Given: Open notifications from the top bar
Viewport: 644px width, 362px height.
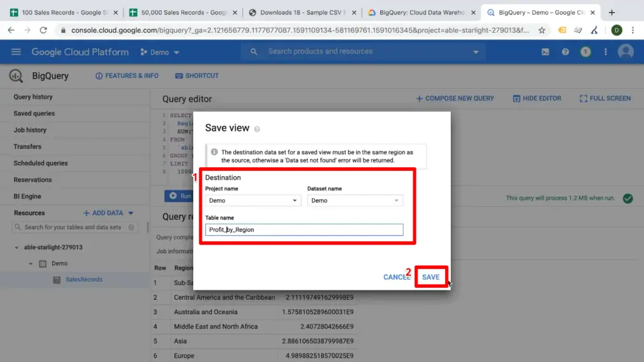Looking at the screenshot, I should pyautogui.click(x=586, y=52).
